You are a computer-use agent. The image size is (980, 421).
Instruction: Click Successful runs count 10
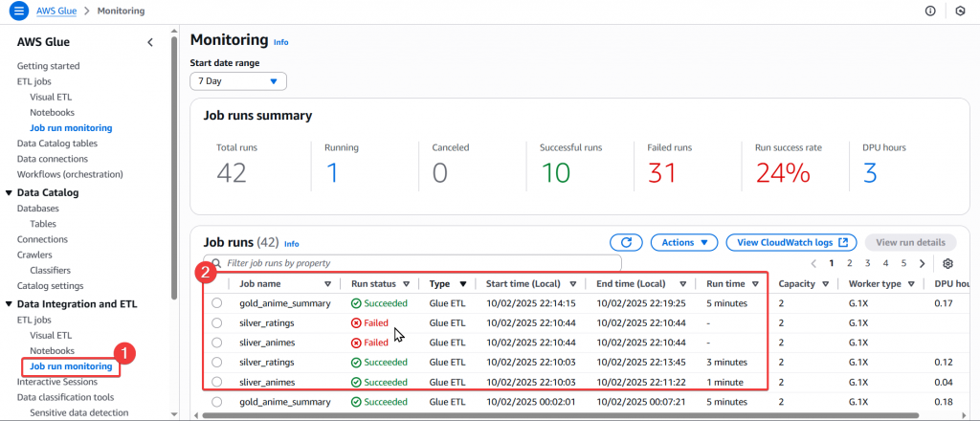pos(555,172)
